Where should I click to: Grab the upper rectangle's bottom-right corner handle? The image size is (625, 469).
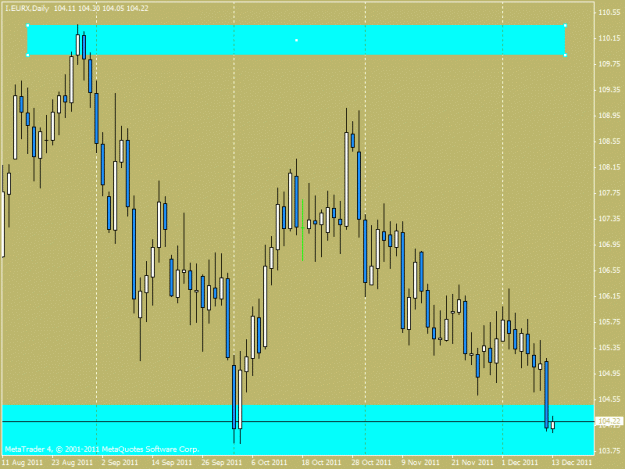coord(565,55)
